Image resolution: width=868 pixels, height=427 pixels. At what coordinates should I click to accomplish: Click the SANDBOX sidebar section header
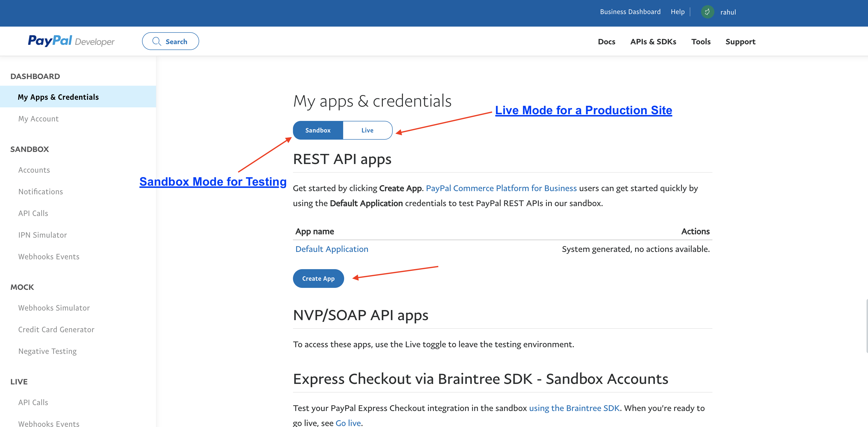point(30,149)
